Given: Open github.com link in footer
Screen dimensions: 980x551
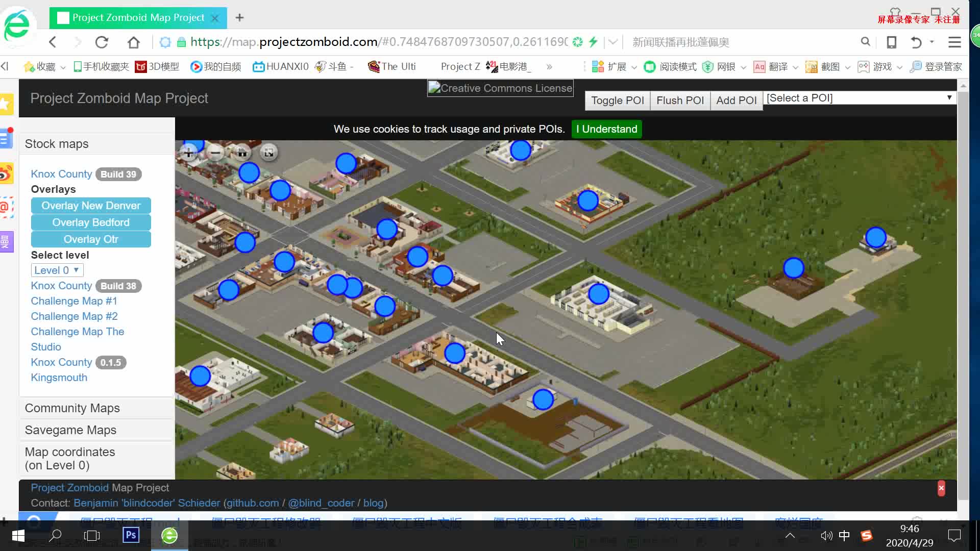Looking at the screenshot, I should [x=253, y=503].
